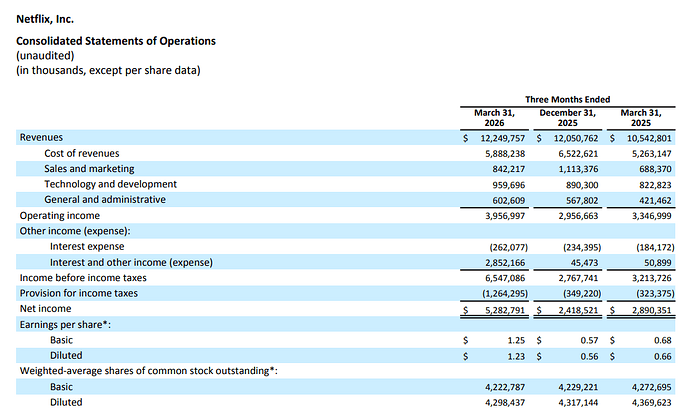
Task: Select the Sales and marketing label
Action: click(89, 169)
